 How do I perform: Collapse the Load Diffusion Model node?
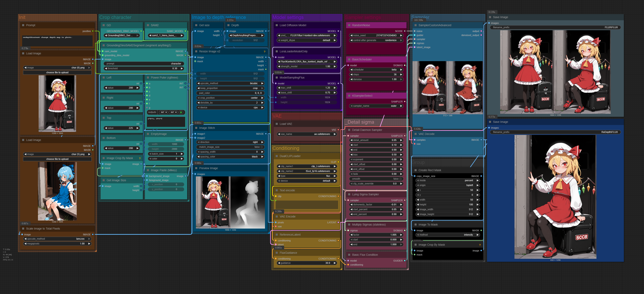(x=277, y=25)
